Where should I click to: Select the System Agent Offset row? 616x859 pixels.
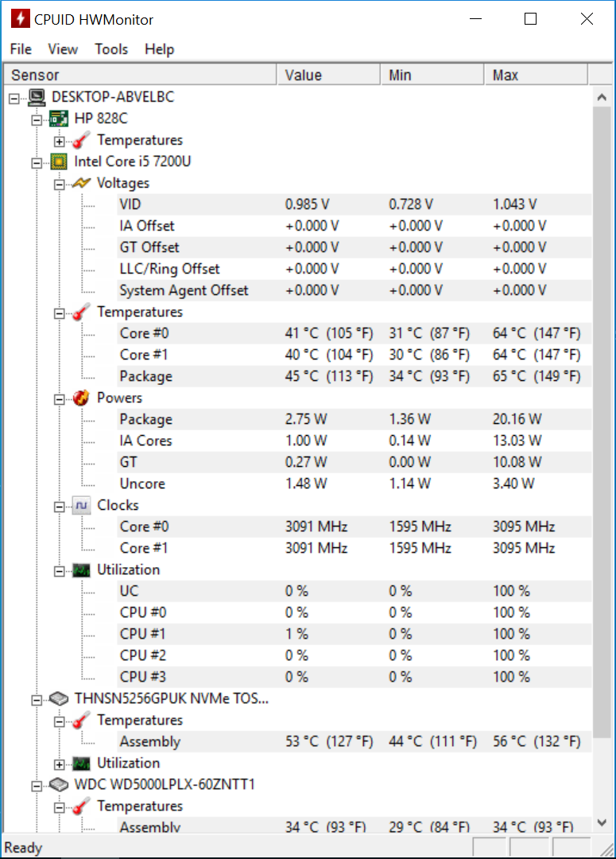coord(354,290)
